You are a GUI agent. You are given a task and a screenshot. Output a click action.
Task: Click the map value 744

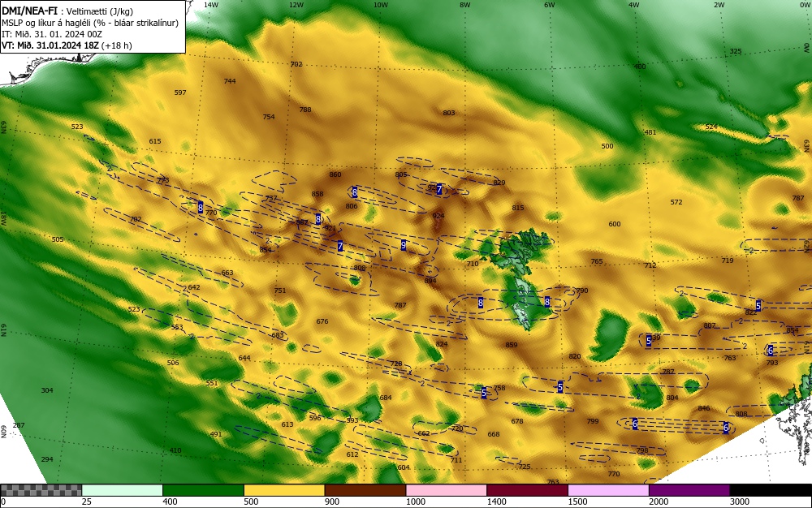click(x=230, y=81)
